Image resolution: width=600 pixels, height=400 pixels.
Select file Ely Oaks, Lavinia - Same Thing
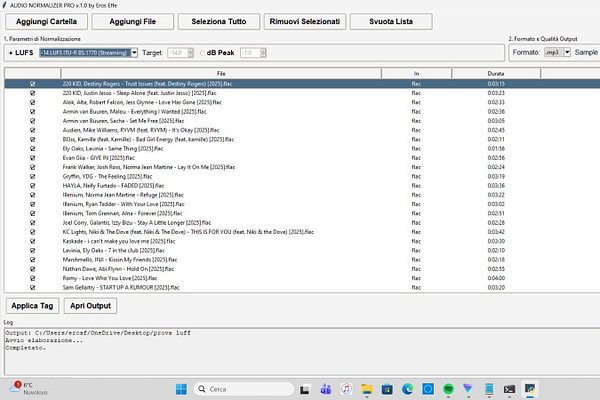[x=113, y=149]
